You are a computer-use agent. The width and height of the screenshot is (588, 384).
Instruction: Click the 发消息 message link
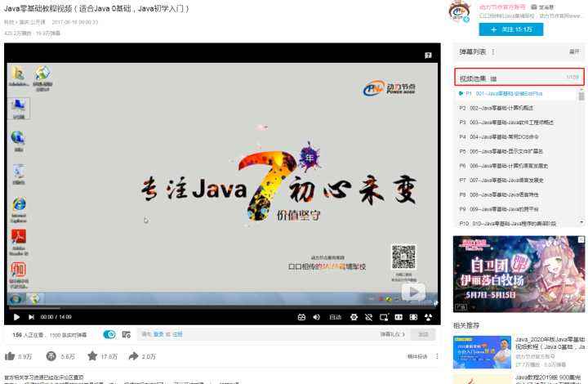[x=542, y=7]
